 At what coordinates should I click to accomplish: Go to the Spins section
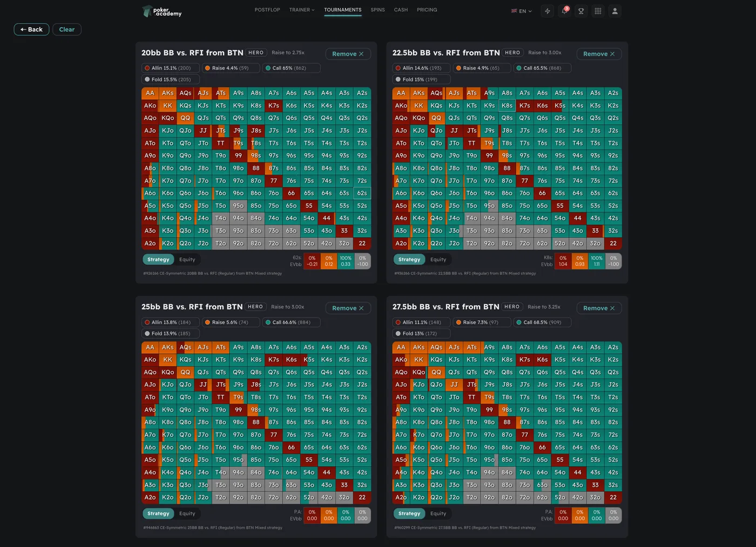click(x=377, y=10)
